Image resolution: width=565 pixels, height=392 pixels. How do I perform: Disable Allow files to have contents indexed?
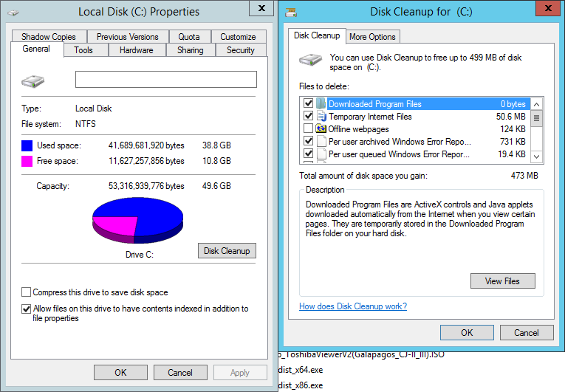(x=26, y=309)
